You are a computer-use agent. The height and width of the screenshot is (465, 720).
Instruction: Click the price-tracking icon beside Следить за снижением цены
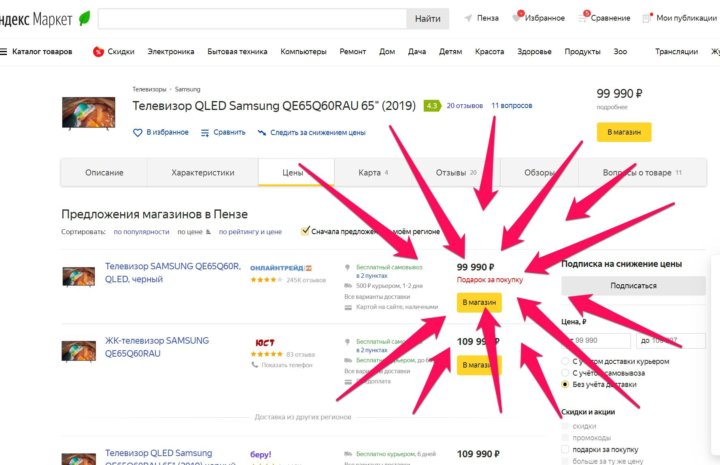262,133
